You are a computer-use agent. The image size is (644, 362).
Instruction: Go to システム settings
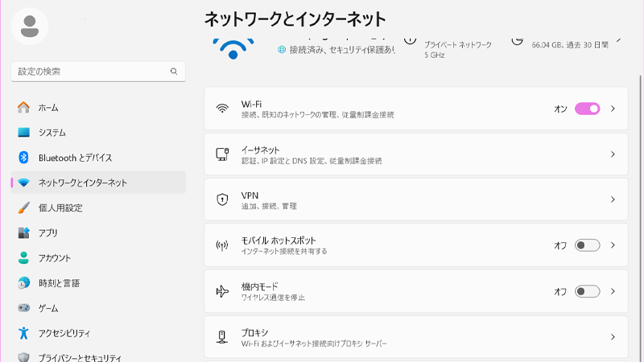click(x=98, y=133)
